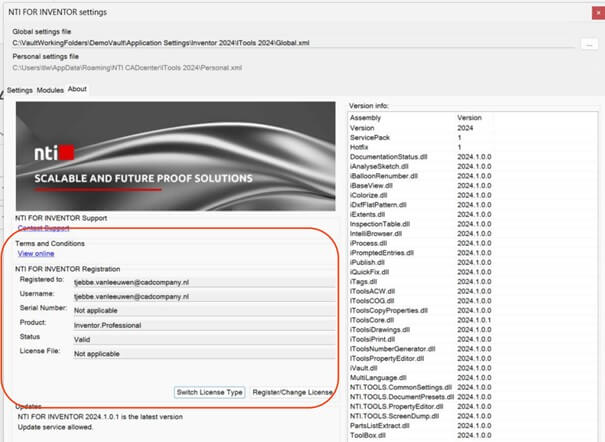Click the Switch License Type button
Screen dimensions: 605x442
click(210, 392)
